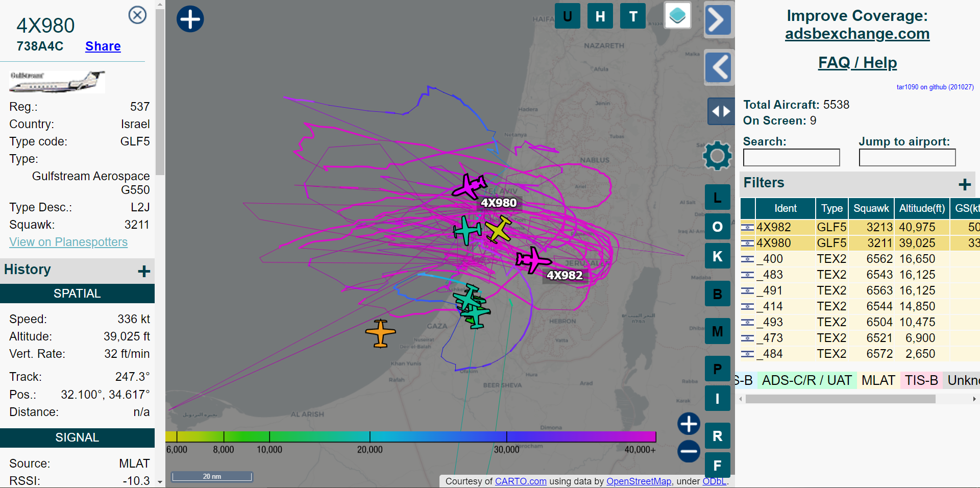Click the TIS-B legend label

[921, 380]
